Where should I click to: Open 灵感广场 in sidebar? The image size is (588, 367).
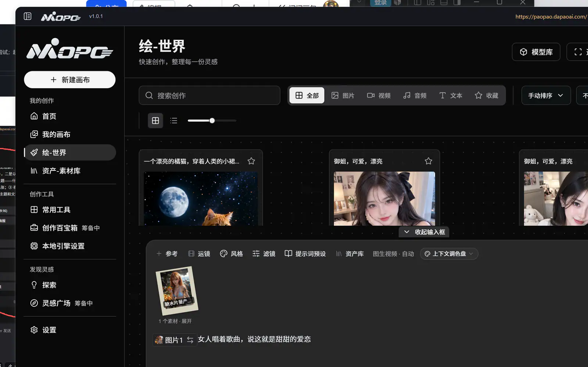70,303
